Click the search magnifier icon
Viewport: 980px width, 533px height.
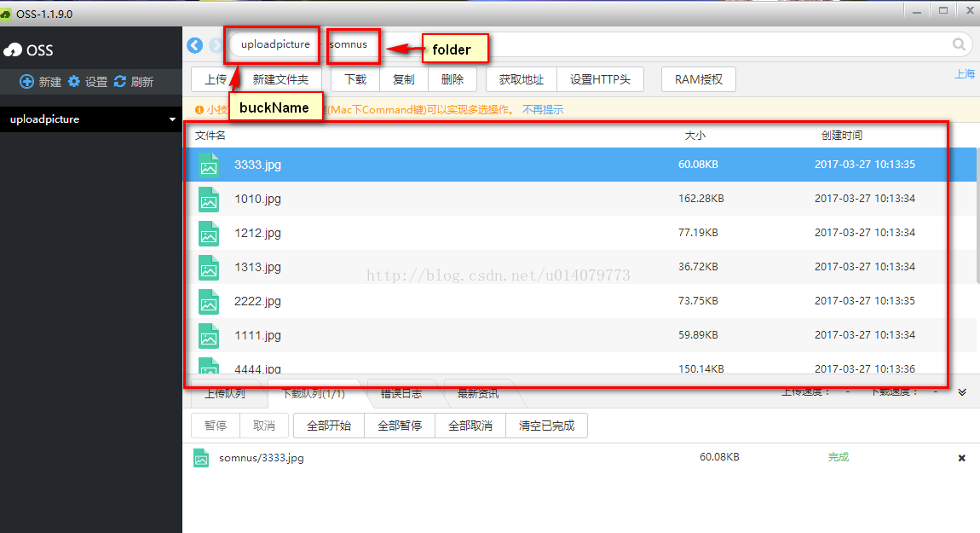[x=959, y=44]
